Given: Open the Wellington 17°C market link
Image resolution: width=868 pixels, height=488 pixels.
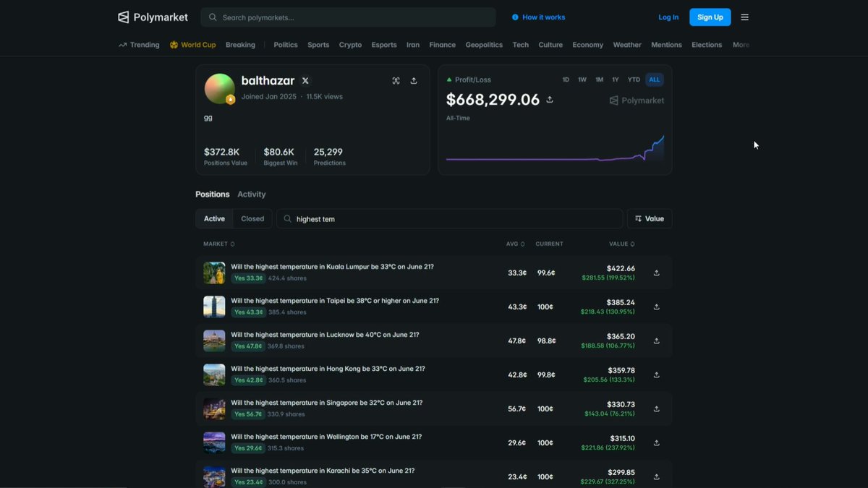Looking at the screenshot, I should (x=326, y=437).
